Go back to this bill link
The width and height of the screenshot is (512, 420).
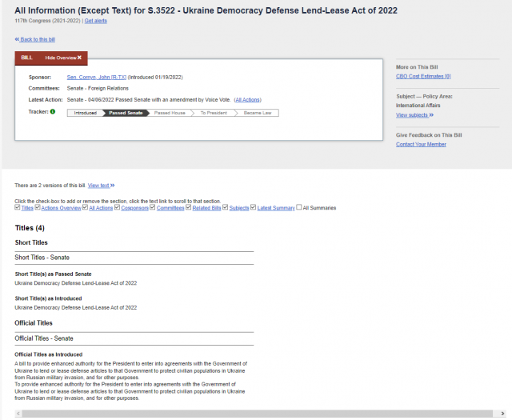click(x=35, y=39)
